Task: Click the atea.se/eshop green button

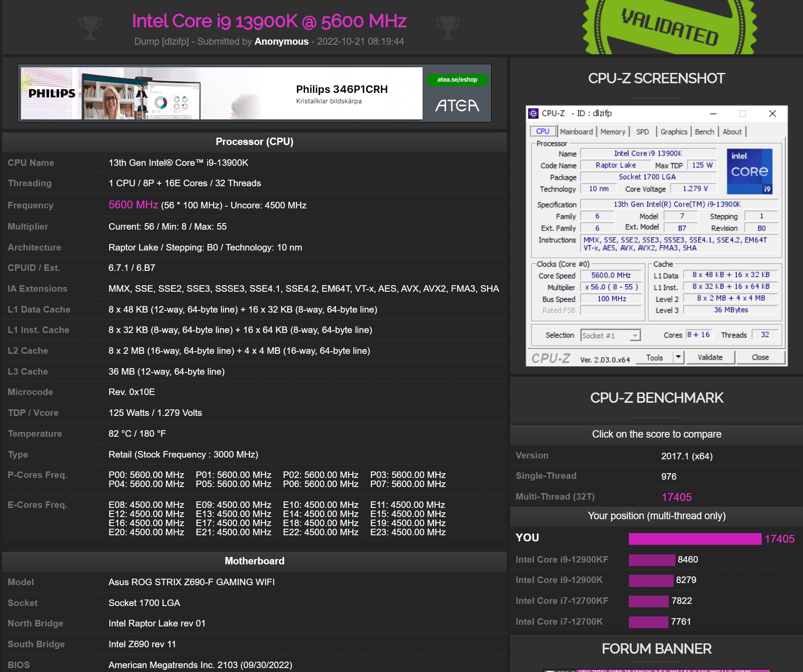Action: coord(457,79)
